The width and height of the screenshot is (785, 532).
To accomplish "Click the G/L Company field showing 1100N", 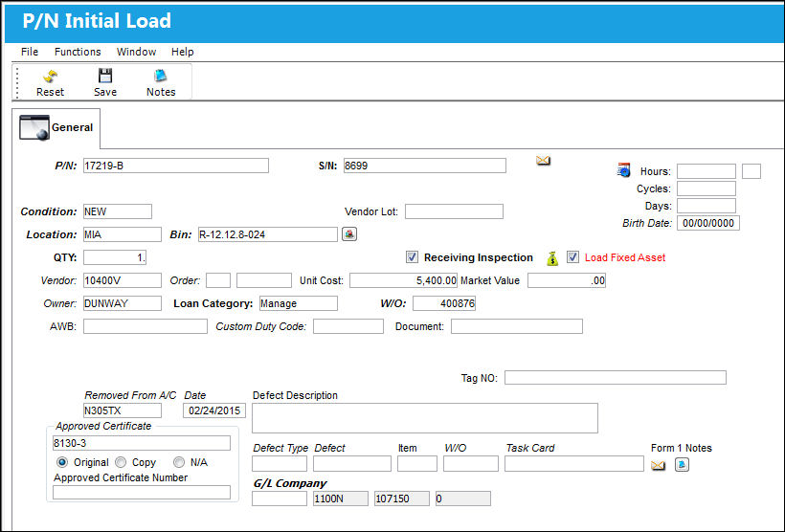I will 341,499.
